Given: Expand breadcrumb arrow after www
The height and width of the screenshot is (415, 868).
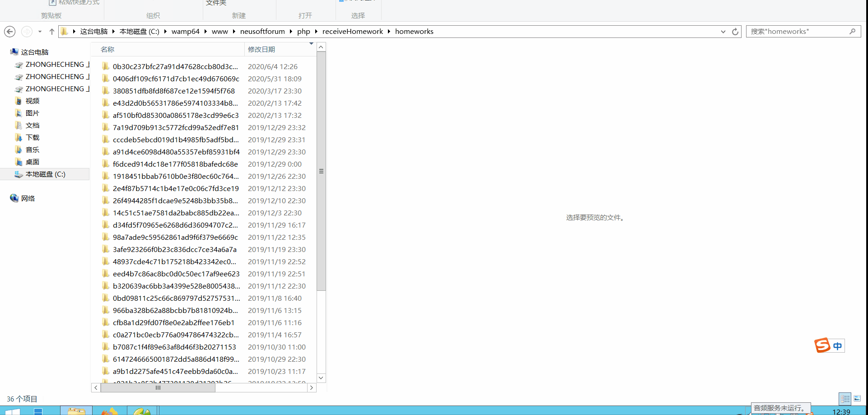Looking at the screenshot, I should click(x=234, y=32).
